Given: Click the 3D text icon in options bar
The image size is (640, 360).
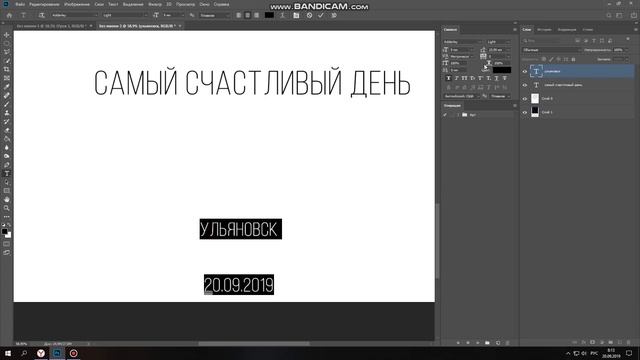Looking at the screenshot, I should click(x=334, y=15).
